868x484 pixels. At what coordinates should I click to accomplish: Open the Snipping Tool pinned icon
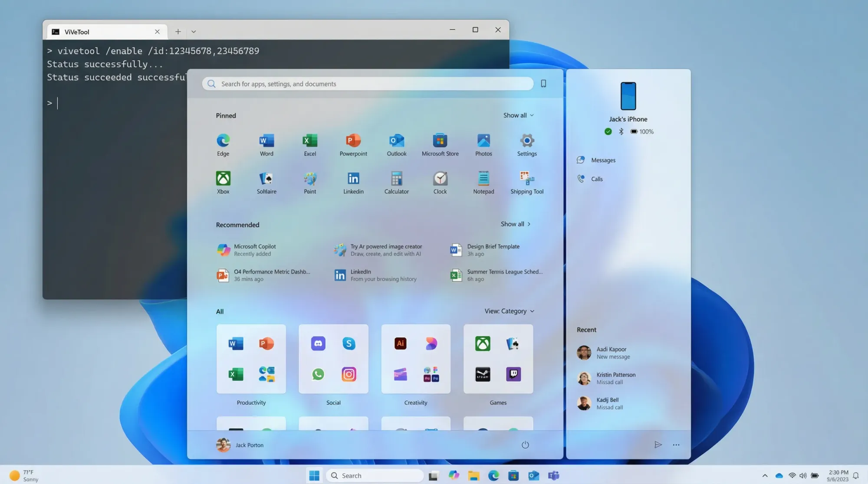526,179
